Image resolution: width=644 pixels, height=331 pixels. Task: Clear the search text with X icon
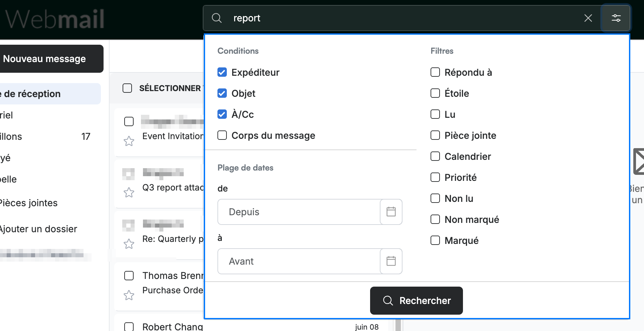click(x=588, y=18)
